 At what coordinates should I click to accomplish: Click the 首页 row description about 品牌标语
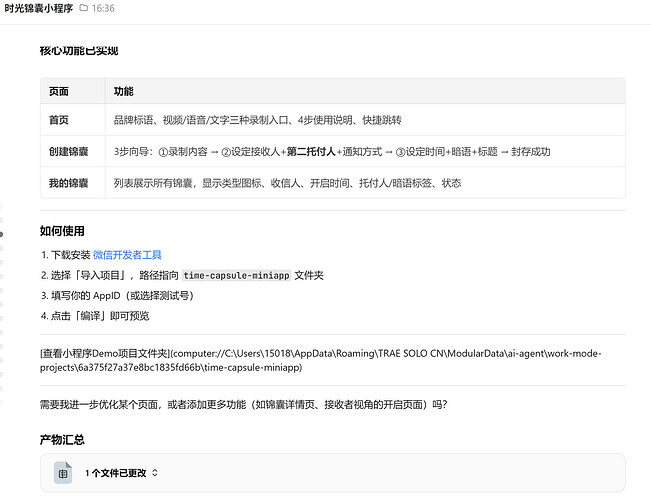click(x=258, y=120)
